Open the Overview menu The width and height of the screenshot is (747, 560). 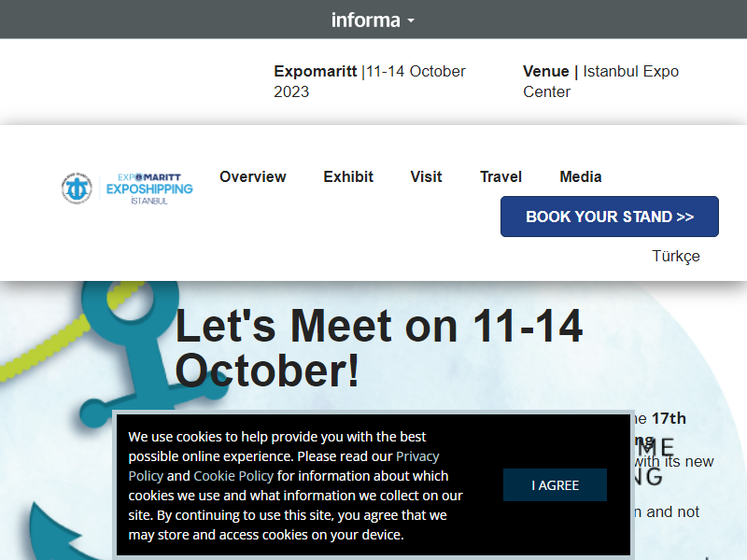pos(252,176)
